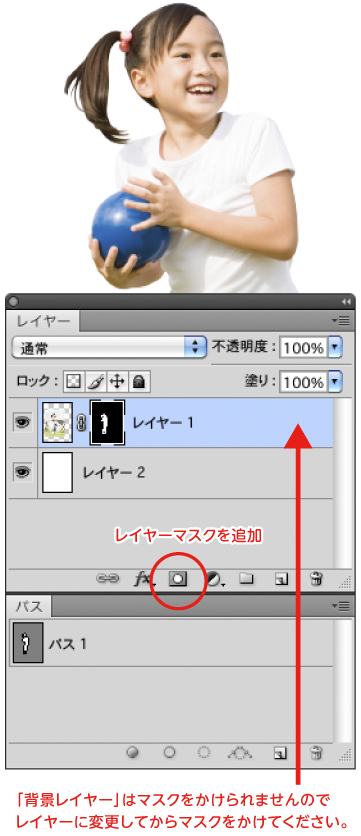
Task: Select the レイヤー 2 layer name
Action: (x=113, y=472)
